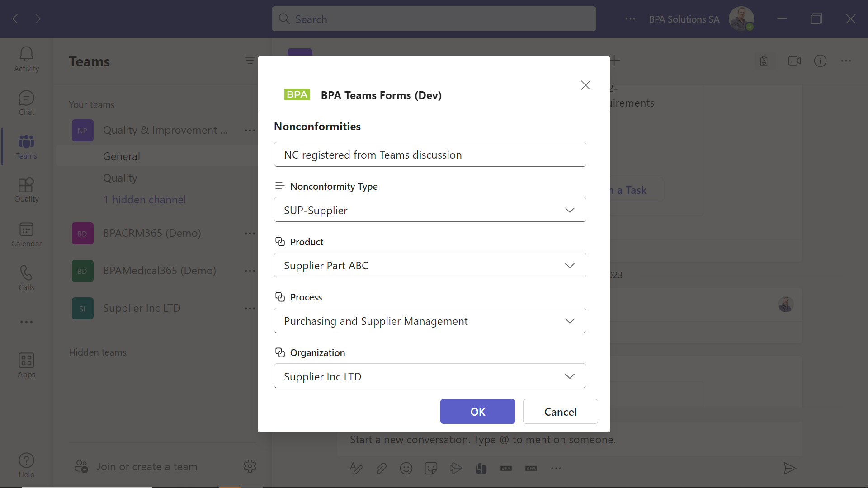The width and height of the screenshot is (868, 488).
Task: Expand the Process dropdown
Action: [430, 321]
